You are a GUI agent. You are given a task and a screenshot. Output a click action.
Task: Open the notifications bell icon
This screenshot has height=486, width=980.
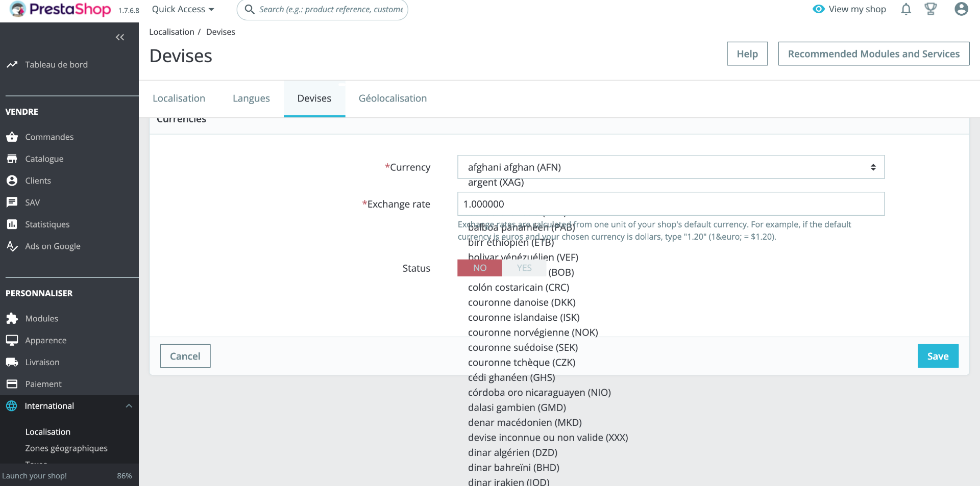tap(906, 9)
